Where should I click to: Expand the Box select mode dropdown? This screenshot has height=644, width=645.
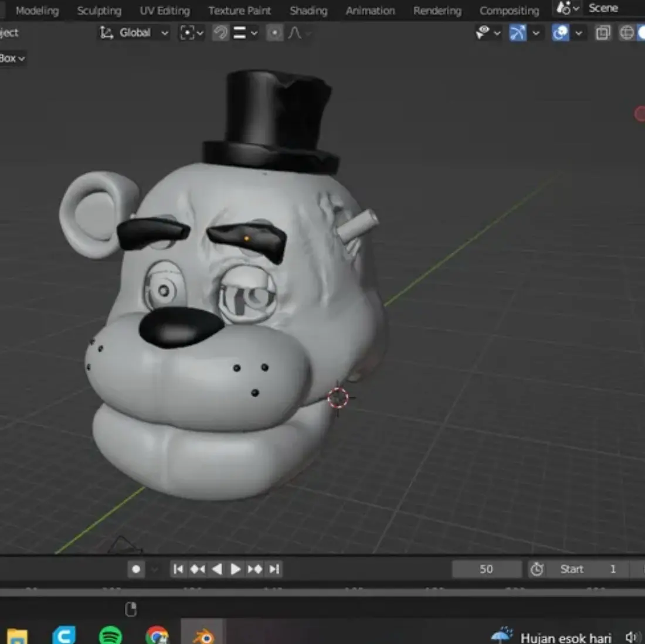pyautogui.click(x=12, y=59)
